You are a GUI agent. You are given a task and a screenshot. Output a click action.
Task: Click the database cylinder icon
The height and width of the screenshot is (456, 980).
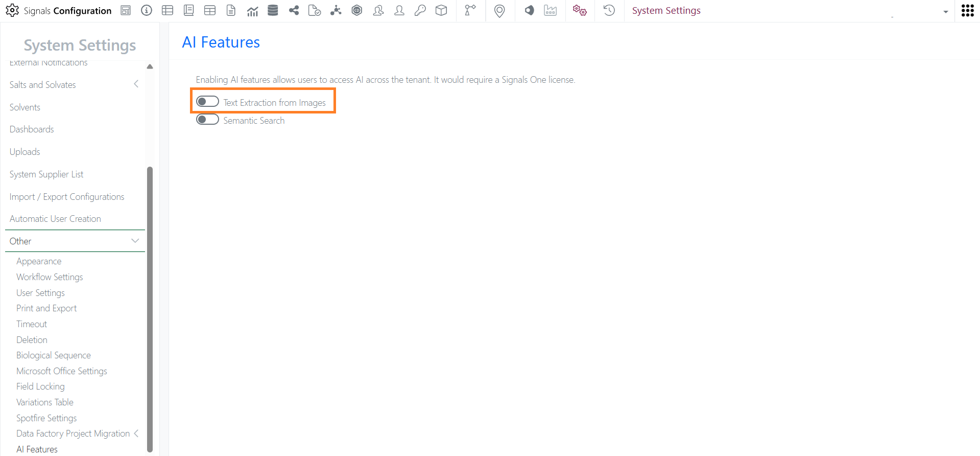(x=273, y=10)
